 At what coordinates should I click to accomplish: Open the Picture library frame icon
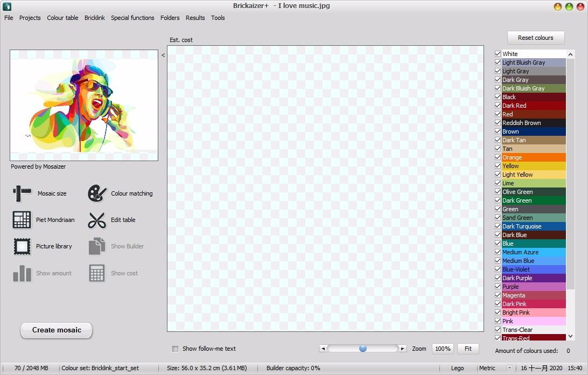22,247
